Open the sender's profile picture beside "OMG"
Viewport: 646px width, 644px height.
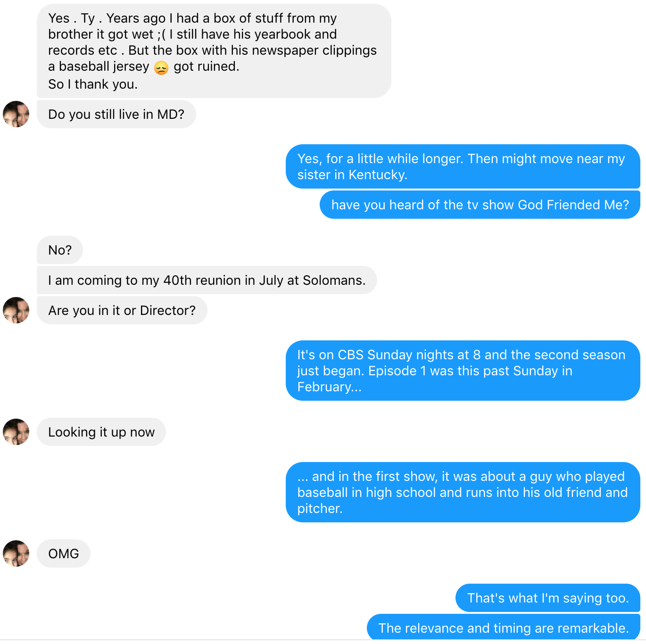click(x=16, y=553)
